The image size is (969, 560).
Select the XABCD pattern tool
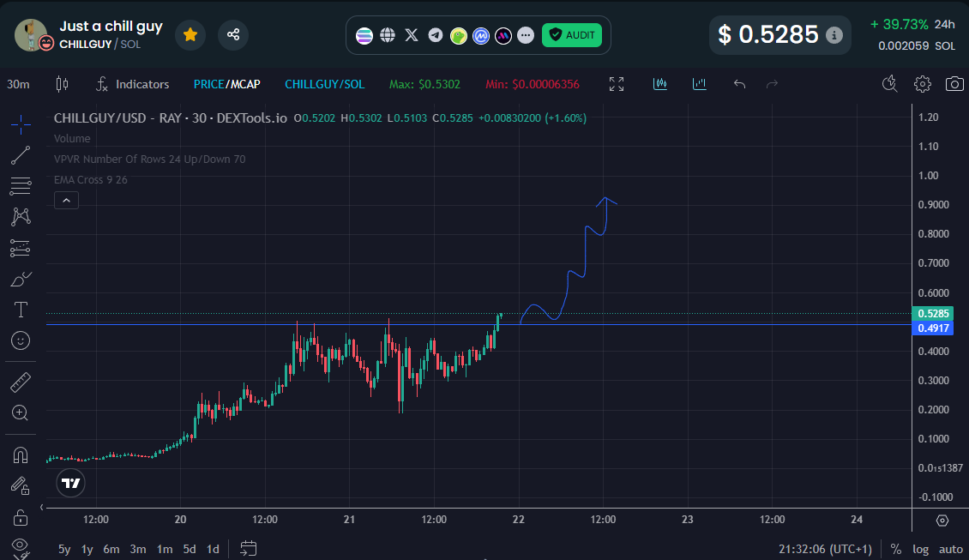[x=21, y=216]
